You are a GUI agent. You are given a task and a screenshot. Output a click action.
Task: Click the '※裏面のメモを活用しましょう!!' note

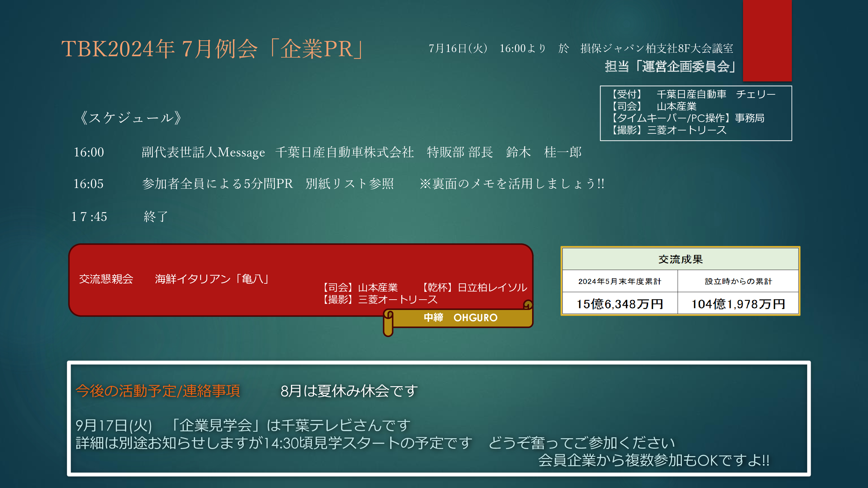(x=512, y=184)
